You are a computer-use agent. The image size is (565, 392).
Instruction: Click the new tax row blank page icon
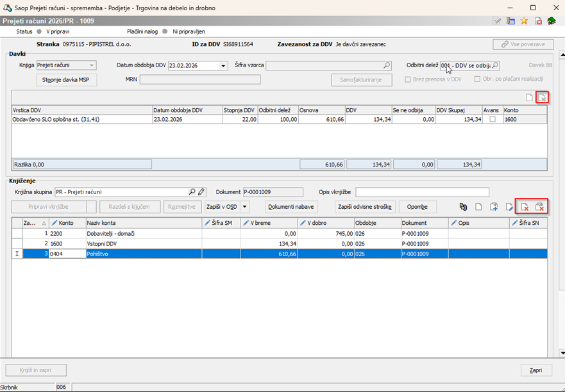[x=529, y=97]
